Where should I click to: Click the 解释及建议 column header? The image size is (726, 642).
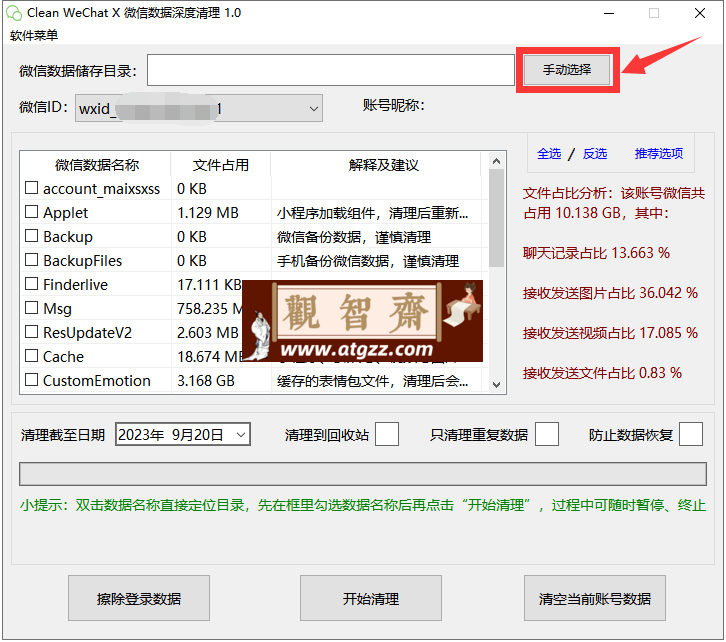pyautogui.click(x=383, y=165)
